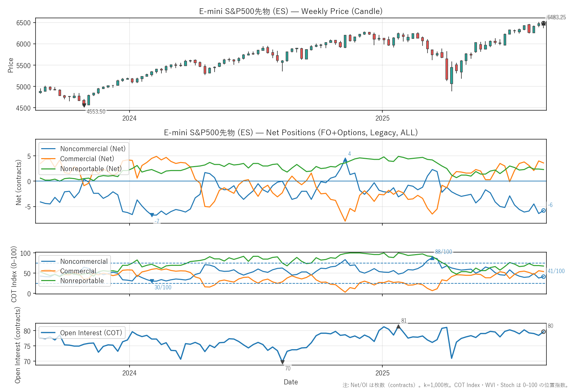Select Open Interest (COT) legend entry

pos(91,333)
